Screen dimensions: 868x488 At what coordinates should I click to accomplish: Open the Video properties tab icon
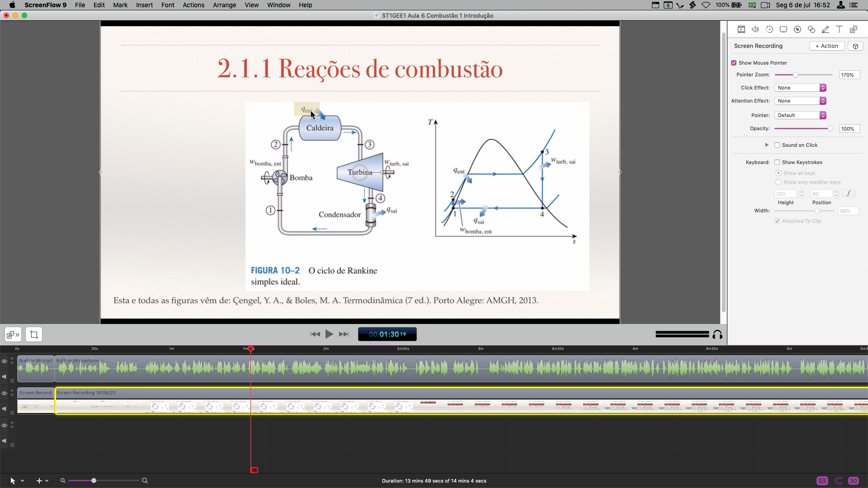point(741,29)
